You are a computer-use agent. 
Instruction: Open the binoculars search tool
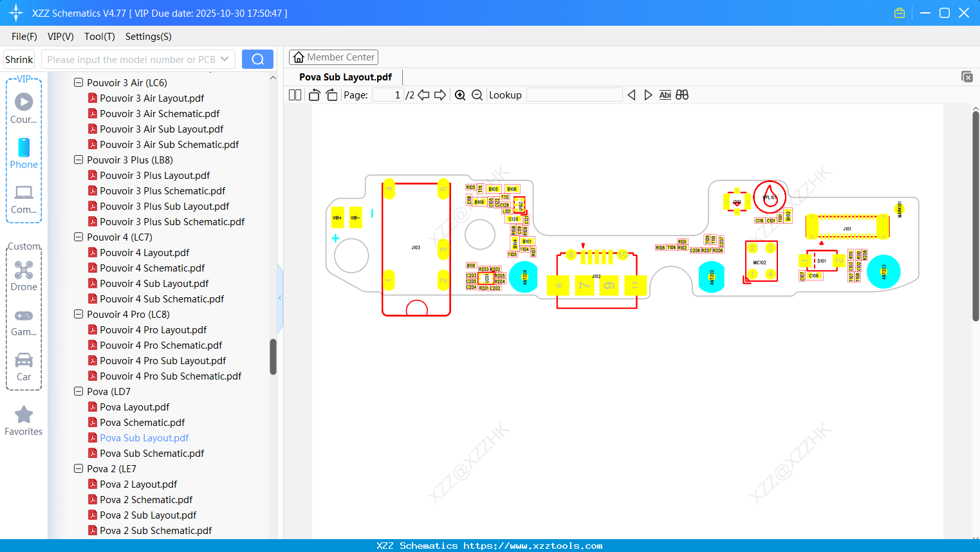[682, 95]
